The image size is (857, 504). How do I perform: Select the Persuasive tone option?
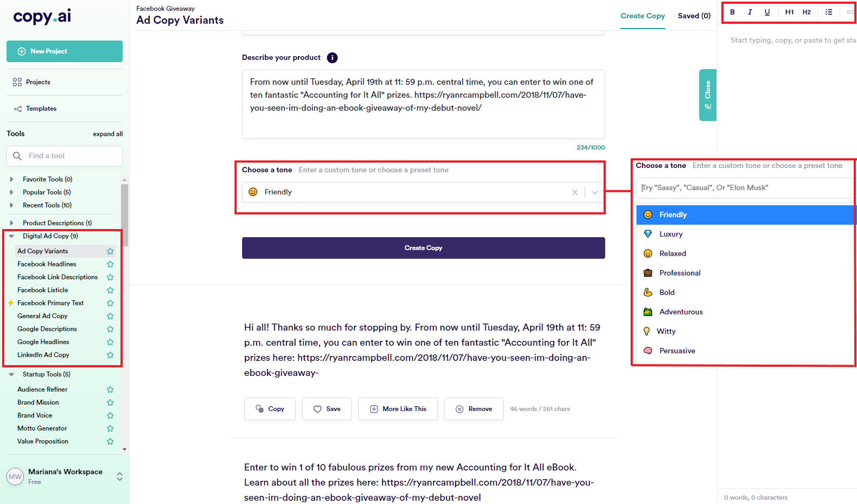tap(746, 351)
